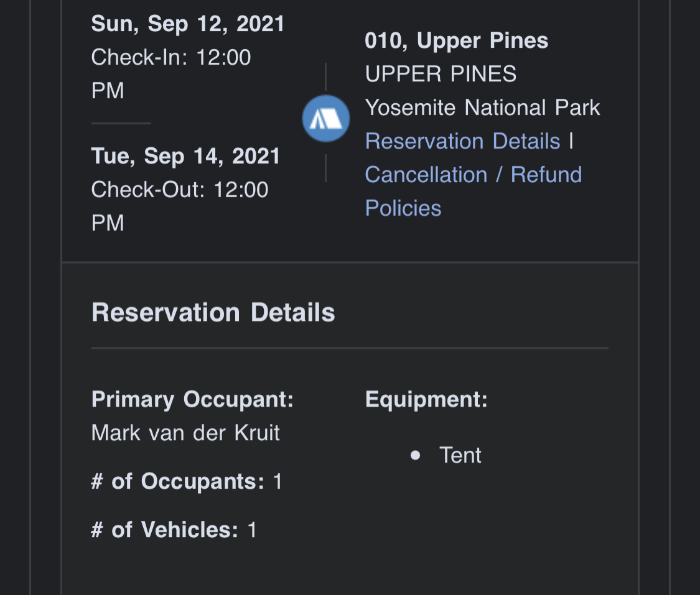Click the bullet point before Tent
700x595 pixels.
[416, 455]
